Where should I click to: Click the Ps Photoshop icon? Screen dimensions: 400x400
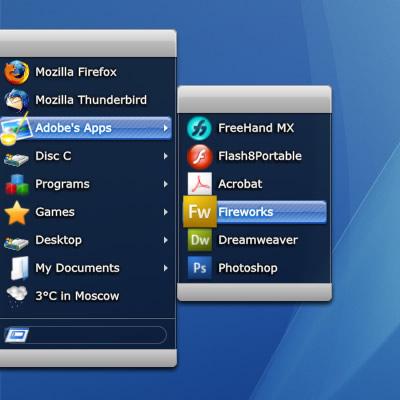coord(200,268)
